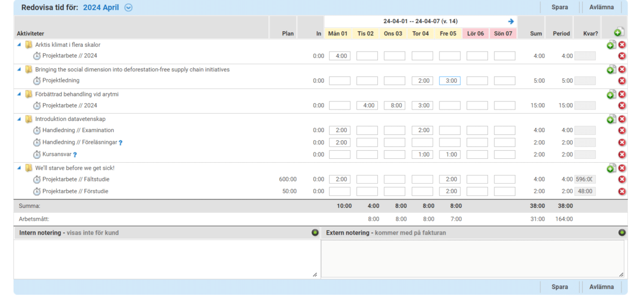
Task: Open help for Kursansvar activity
Action: pyautogui.click(x=75, y=155)
